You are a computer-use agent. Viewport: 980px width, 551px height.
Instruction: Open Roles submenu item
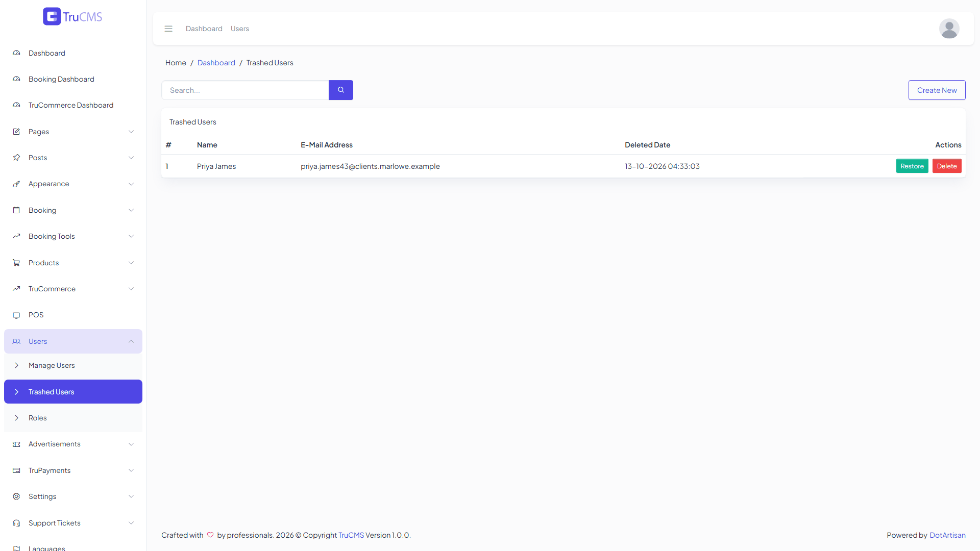click(73, 418)
